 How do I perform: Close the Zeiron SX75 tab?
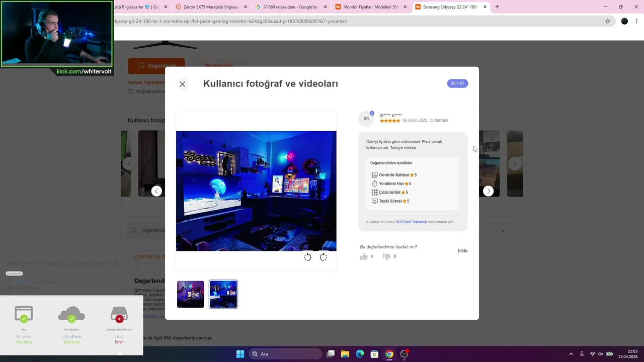pyautogui.click(x=245, y=7)
